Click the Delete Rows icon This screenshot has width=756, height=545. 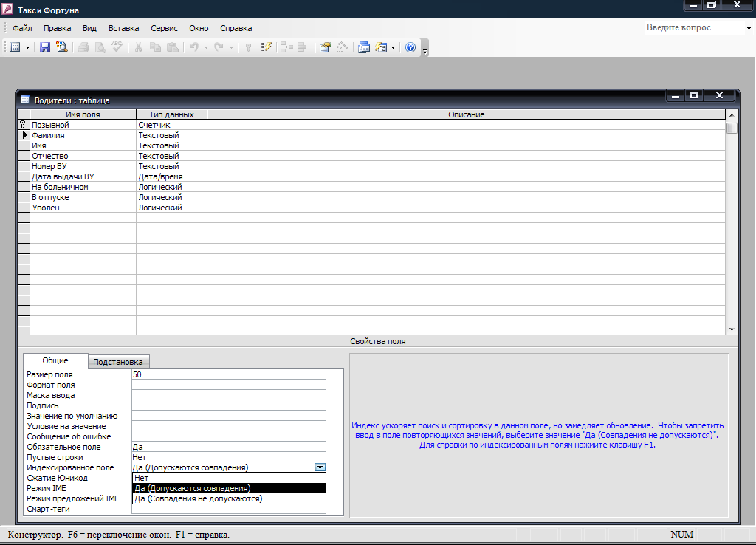click(x=303, y=47)
